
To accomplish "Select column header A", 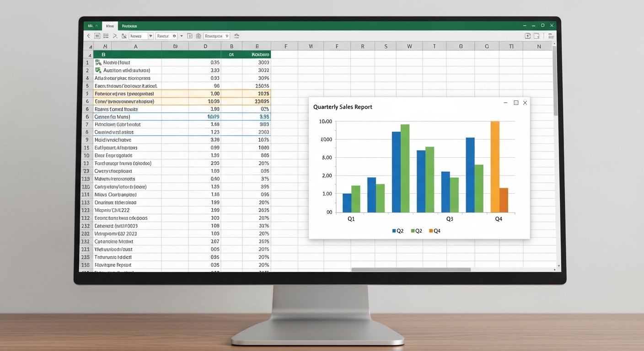I will (136, 46).
